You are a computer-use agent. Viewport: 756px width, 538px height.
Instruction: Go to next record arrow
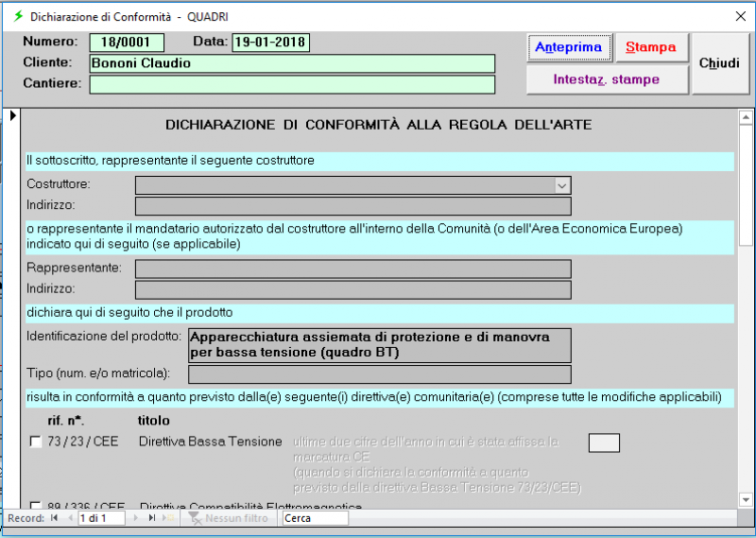[135, 518]
